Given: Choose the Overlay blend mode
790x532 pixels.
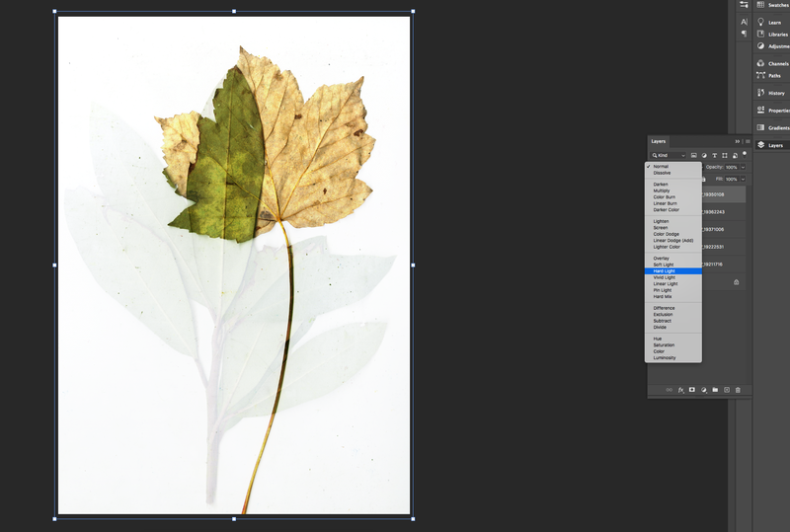Looking at the screenshot, I should tap(673, 259).
